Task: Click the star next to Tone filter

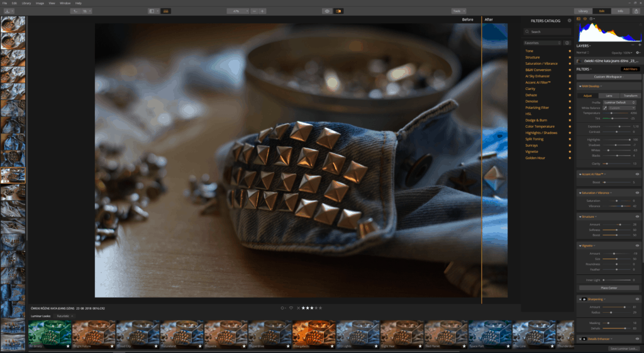Action: coord(570,51)
